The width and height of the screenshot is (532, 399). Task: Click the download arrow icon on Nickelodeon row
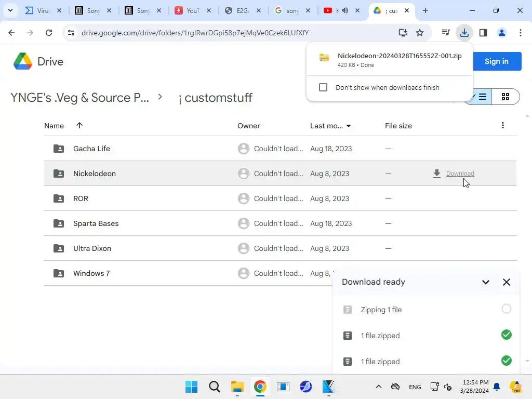436,174
